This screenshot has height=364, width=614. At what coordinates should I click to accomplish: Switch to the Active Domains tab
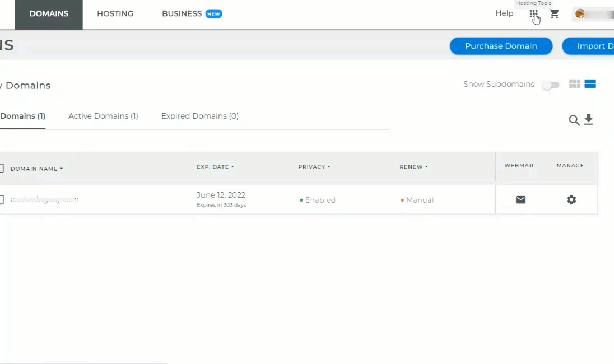[103, 116]
